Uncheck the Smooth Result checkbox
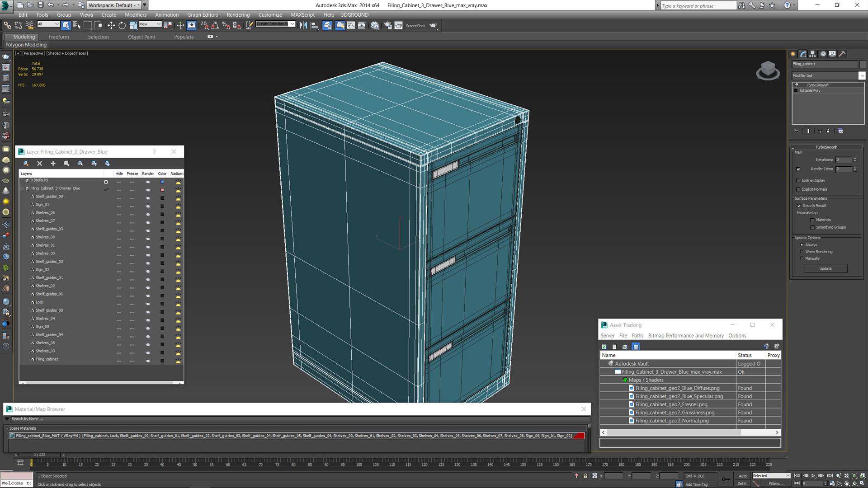Image resolution: width=868 pixels, height=488 pixels. point(799,206)
